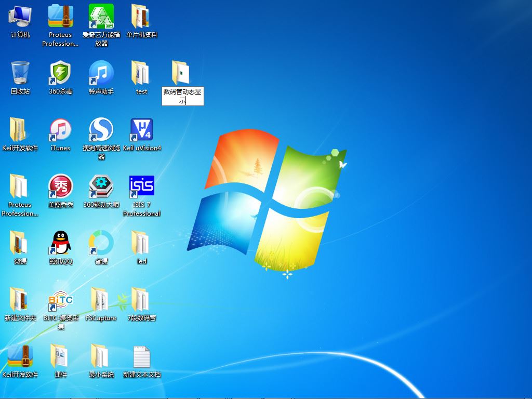Launch the Keil uVision4 shortcut

pos(141,129)
